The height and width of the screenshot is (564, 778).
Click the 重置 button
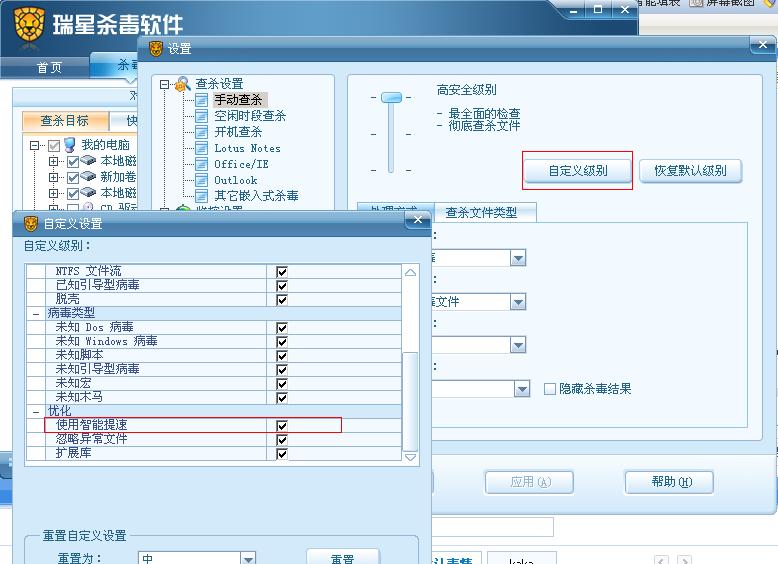tap(343, 558)
